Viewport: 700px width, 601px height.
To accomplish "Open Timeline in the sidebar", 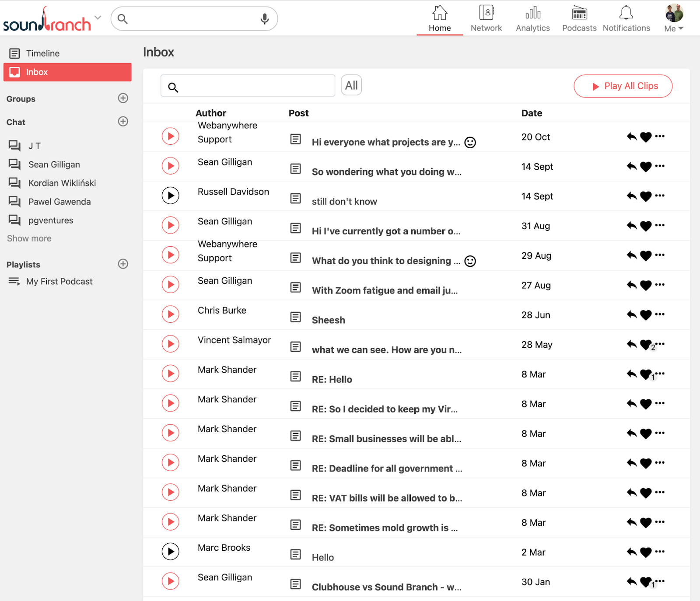I will coord(67,53).
